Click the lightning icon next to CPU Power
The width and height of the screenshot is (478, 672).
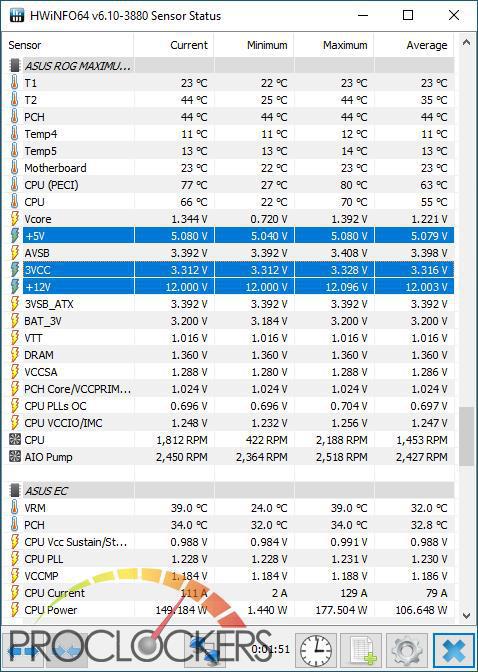click(x=15, y=610)
